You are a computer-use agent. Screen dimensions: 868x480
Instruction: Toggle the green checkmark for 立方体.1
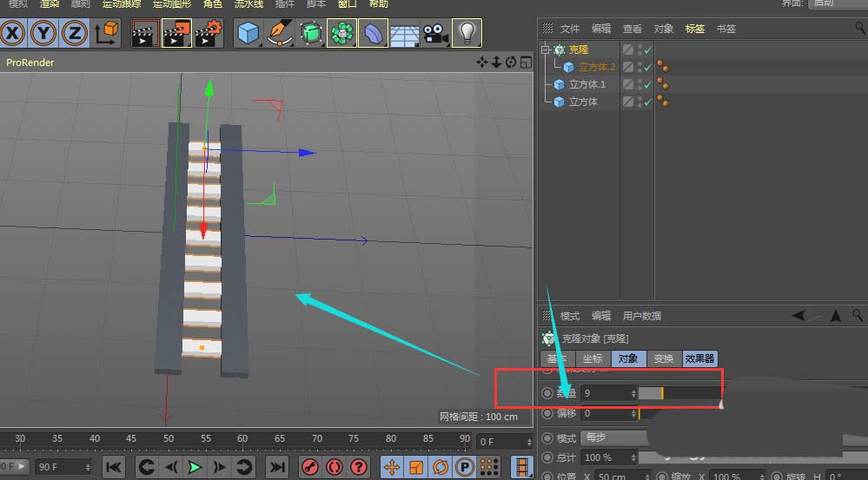pyautogui.click(x=647, y=85)
